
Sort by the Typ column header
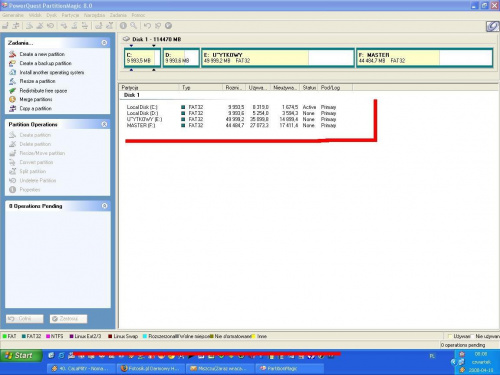(201, 88)
